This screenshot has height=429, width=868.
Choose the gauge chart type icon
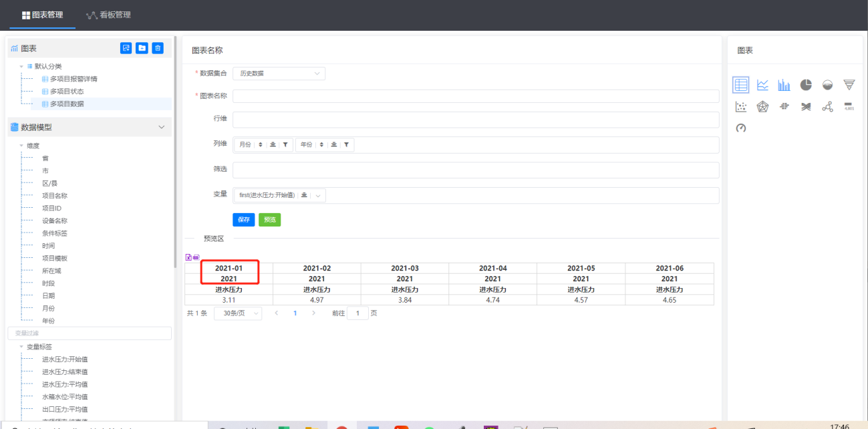point(740,128)
